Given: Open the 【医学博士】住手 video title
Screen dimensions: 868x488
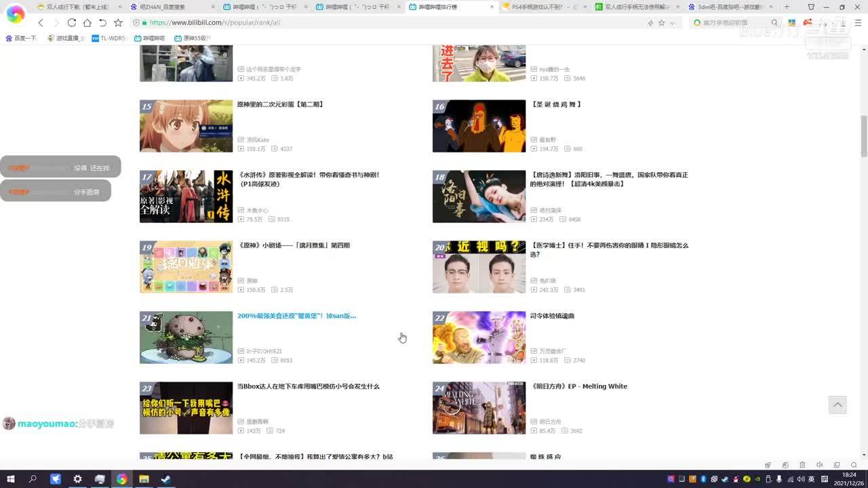Looking at the screenshot, I should (x=609, y=249).
